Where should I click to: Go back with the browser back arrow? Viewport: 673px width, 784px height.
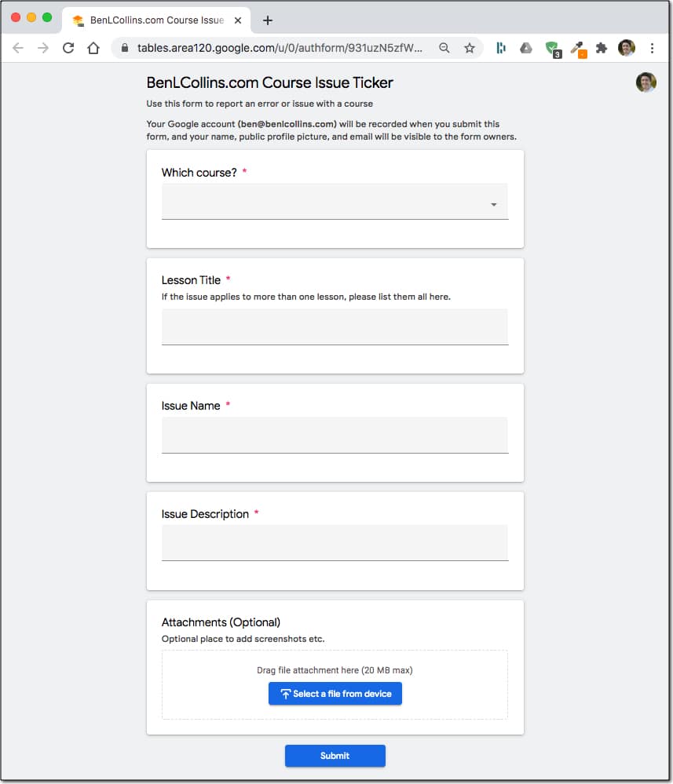[18, 48]
